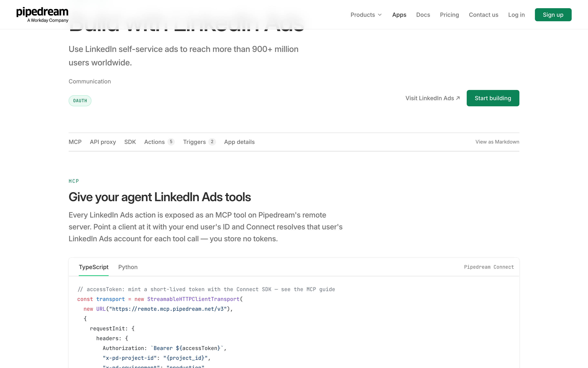This screenshot has width=588, height=368.
Task: Click the Pipedream Connect label
Action: (x=489, y=267)
